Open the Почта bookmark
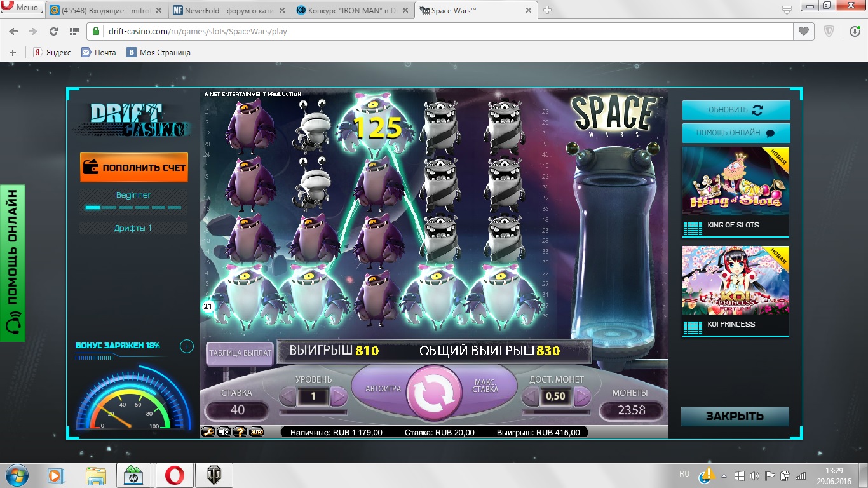Screen dimensions: 868x488 [x=99, y=53]
